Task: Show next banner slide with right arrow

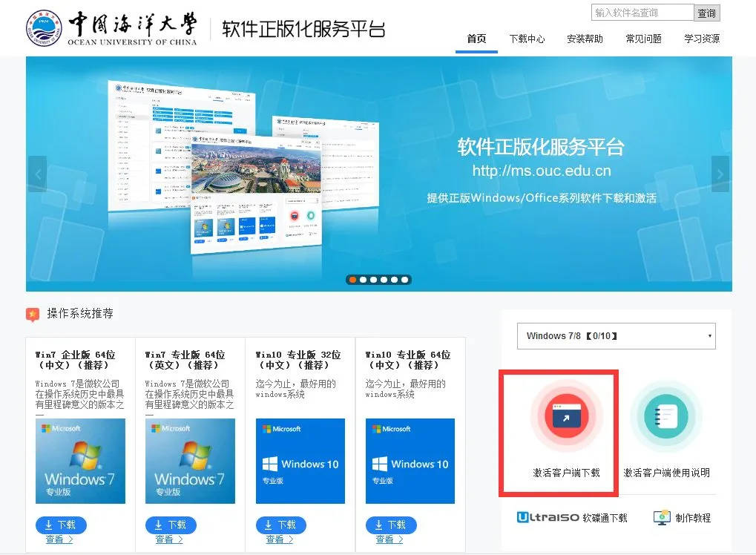Action: pyautogui.click(x=720, y=174)
